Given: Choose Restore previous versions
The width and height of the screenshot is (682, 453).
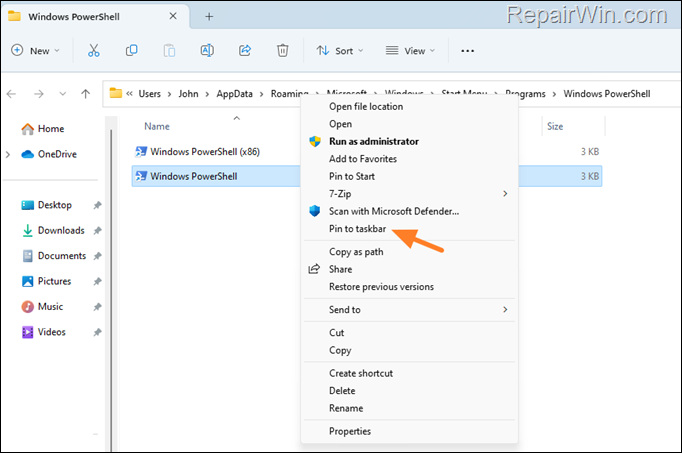Looking at the screenshot, I should coord(381,286).
